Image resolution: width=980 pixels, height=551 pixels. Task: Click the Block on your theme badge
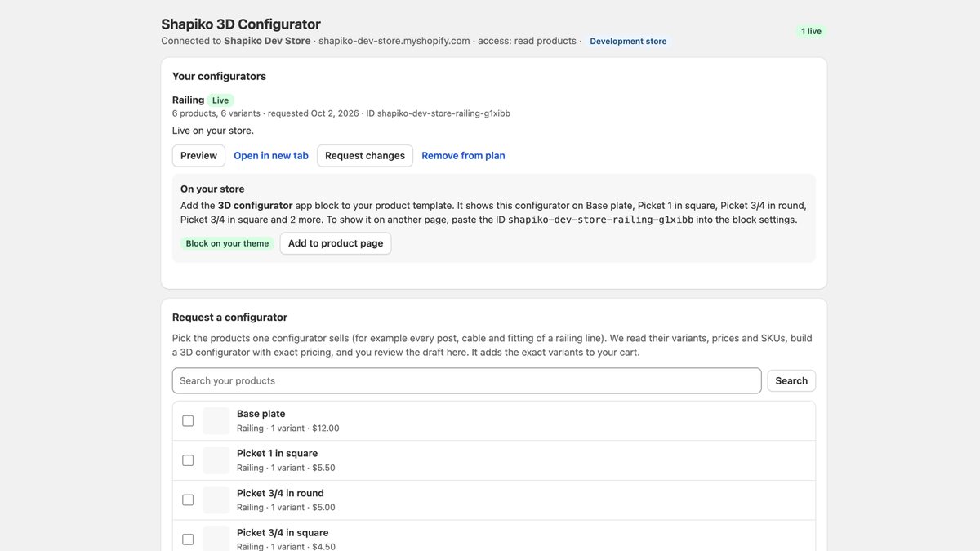[227, 243]
